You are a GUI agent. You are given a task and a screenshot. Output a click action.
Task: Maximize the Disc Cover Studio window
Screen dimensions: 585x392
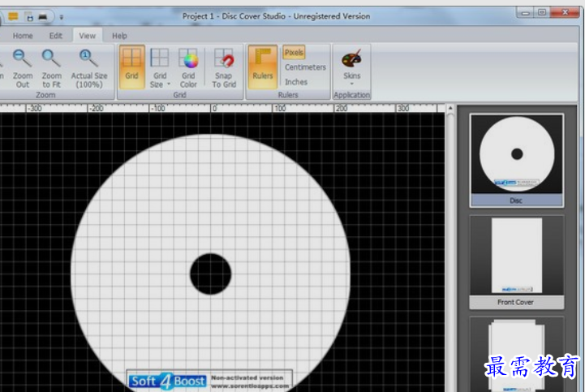coord(543,12)
